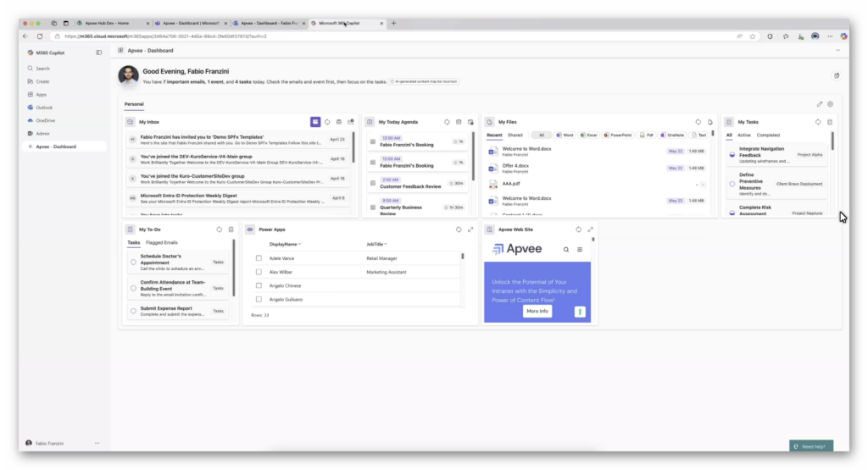Image resolution: width=868 pixels, height=470 pixels.
Task: Switch to the Apvee Hub Dev - Home browser tab
Action: coord(111,23)
